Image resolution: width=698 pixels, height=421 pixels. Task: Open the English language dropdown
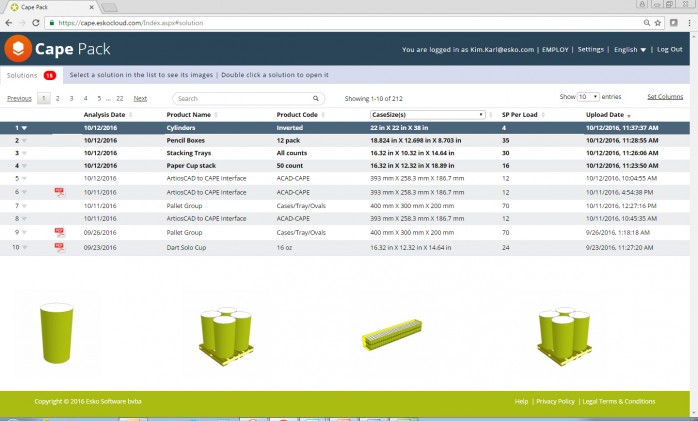(x=629, y=49)
